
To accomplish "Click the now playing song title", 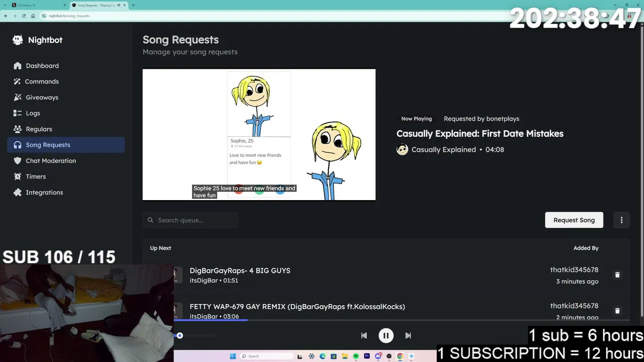I will (x=480, y=134).
